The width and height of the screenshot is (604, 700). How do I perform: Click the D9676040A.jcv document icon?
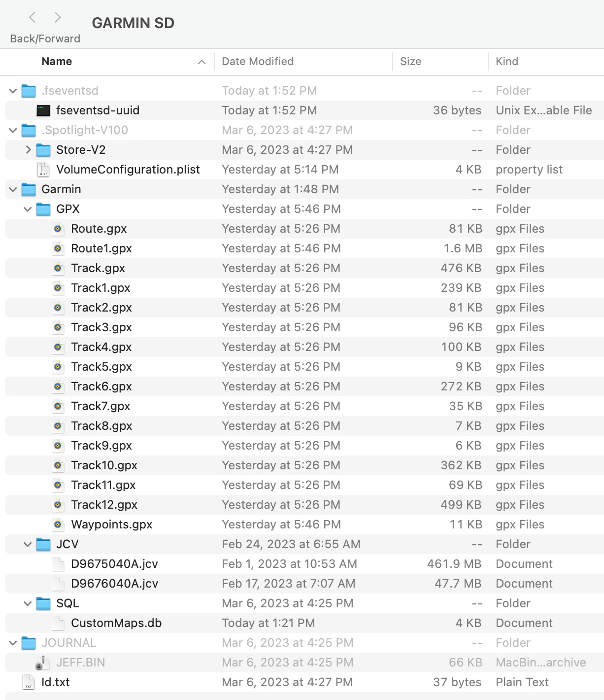(58, 584)
